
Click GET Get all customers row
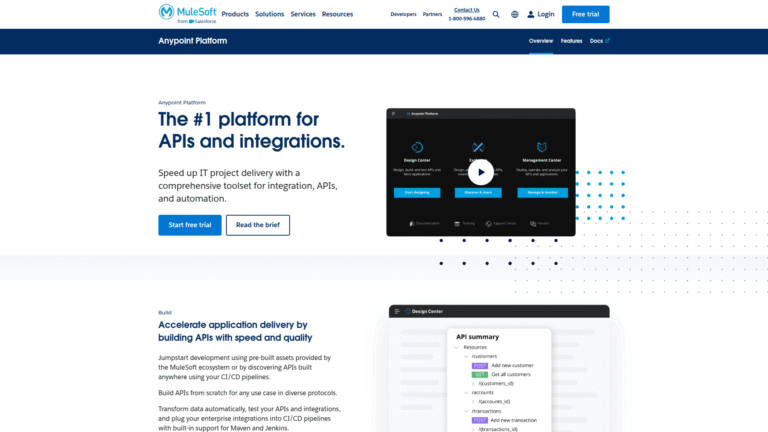[501, 374]
